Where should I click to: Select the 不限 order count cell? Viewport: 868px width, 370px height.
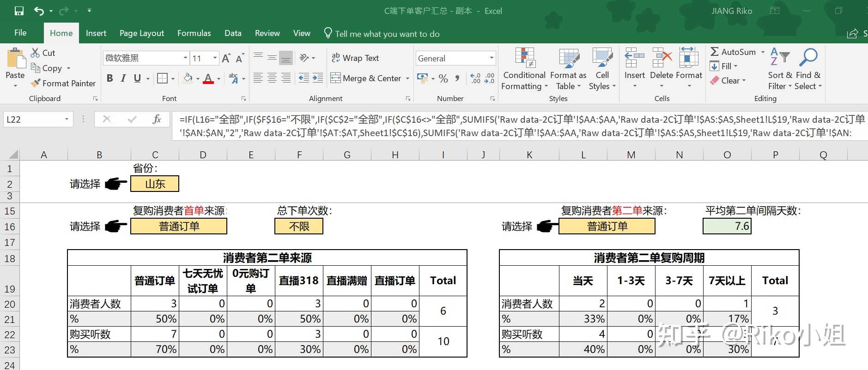[x=299, y=226]
